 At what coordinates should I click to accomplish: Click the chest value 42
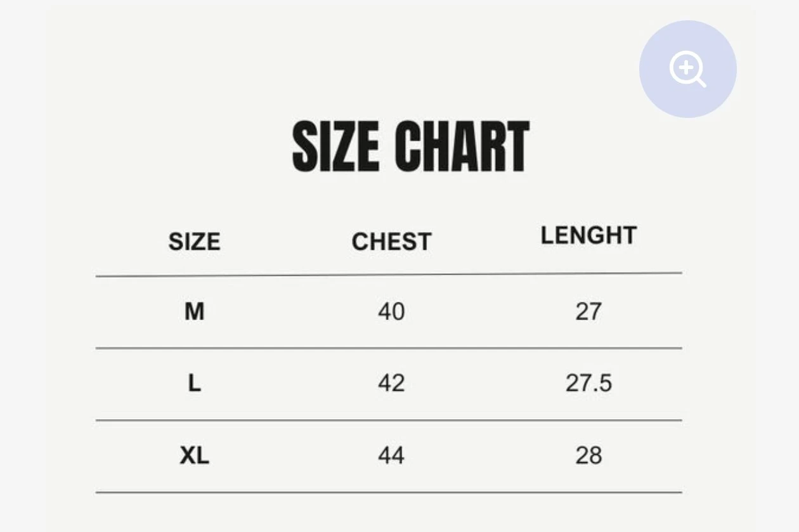point(391,384)
